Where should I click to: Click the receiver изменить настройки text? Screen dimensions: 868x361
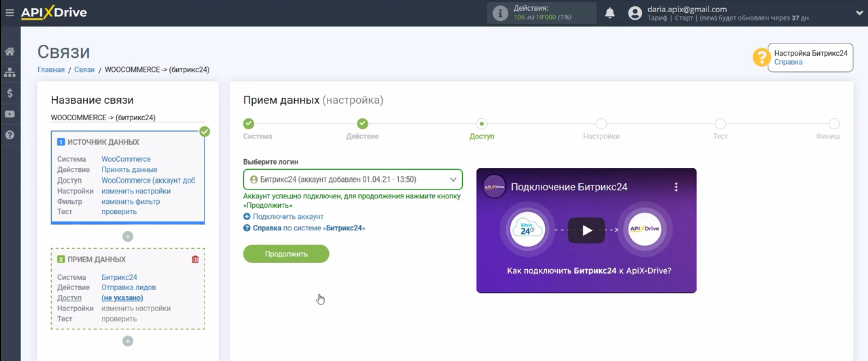[136, 308]
